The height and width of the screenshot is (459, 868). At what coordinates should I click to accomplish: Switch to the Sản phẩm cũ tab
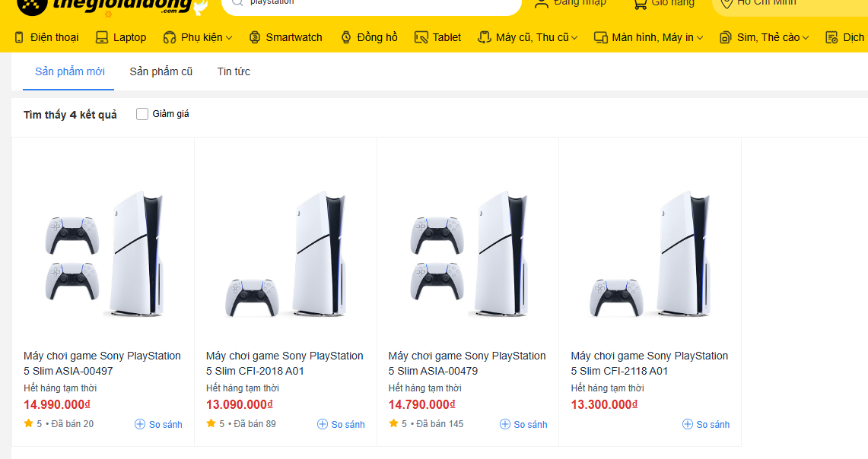point(161,71)
